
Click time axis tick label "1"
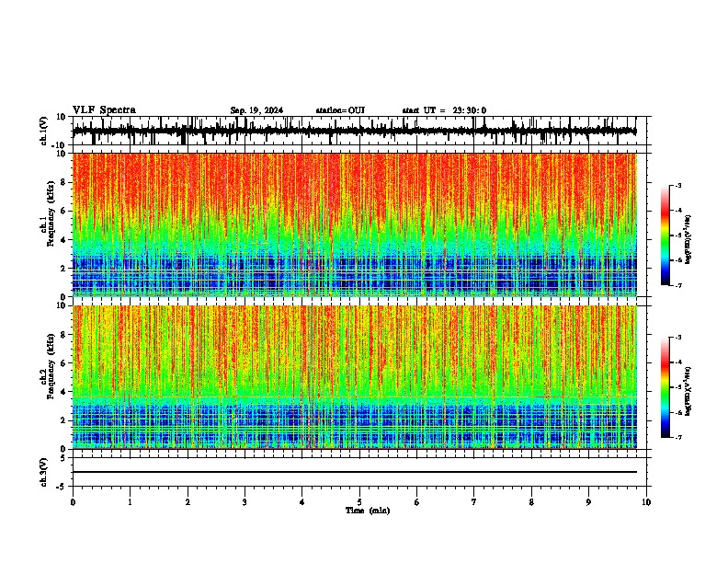pos(130,502)
